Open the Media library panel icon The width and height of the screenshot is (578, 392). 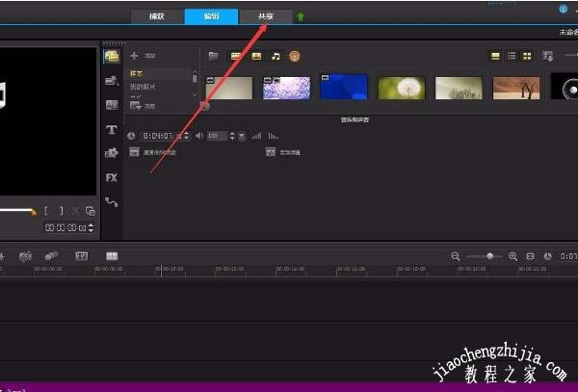(112, 57)
